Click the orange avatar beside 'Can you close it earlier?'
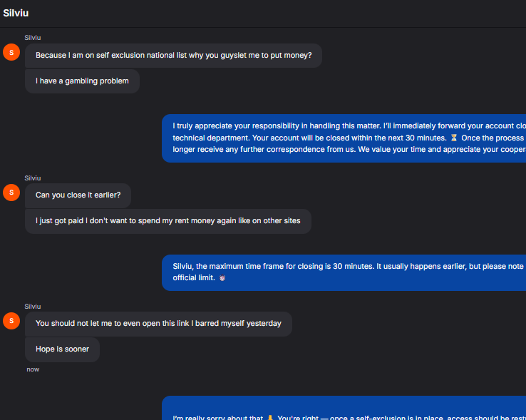The image size is (526, 420). click(x=11, y=193)
